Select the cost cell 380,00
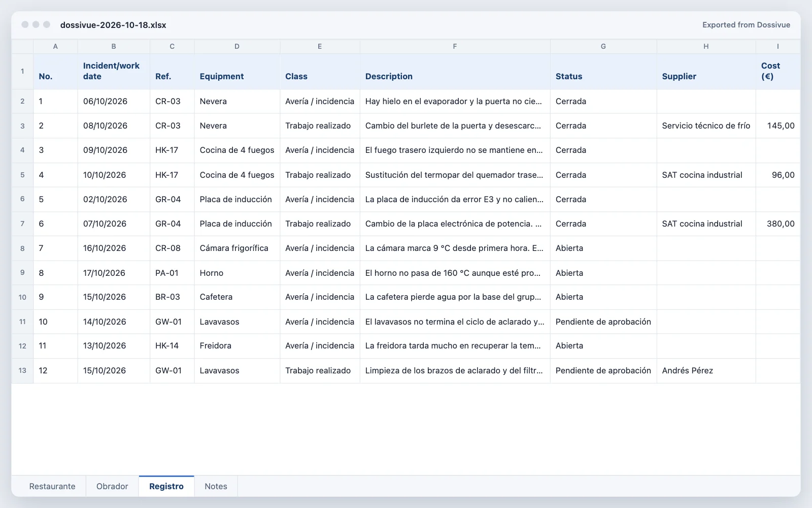This screenshot has width=812, height=508. click(778, 224)
